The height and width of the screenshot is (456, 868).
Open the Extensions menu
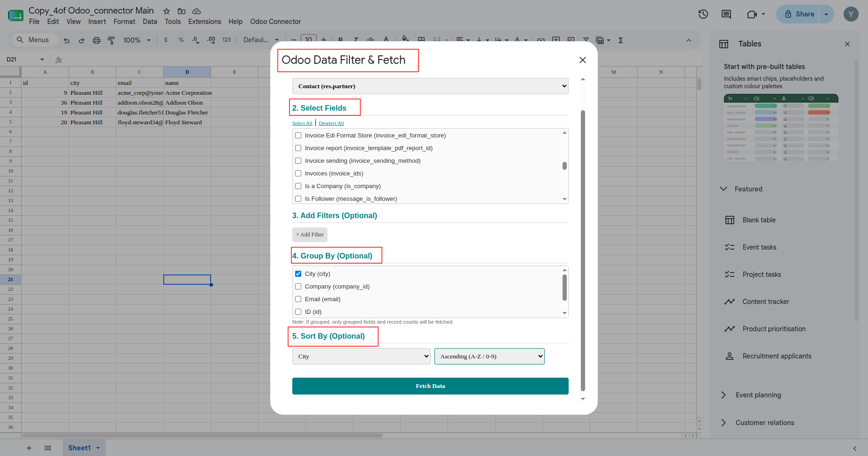(205, 22)
